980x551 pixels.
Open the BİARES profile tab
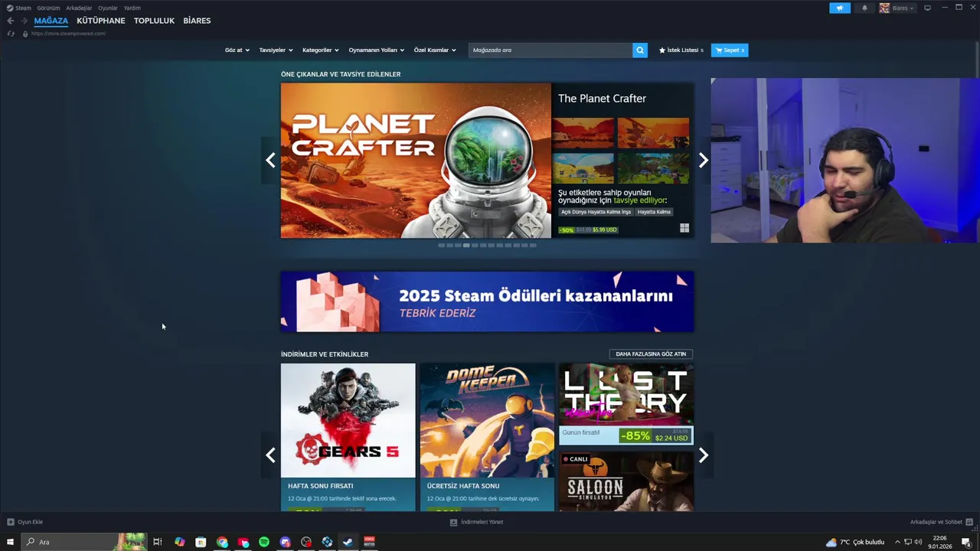[x=197, y=21]
